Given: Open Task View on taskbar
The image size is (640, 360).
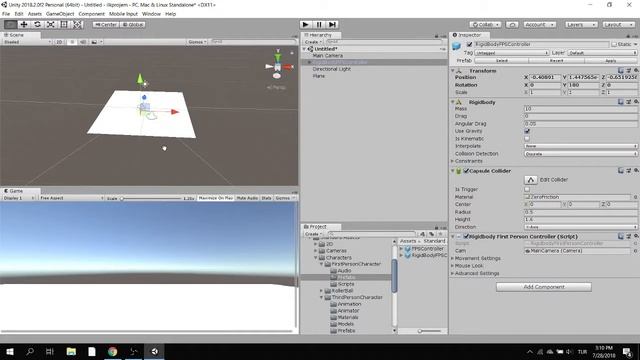Looking at the screenshot, I should (50, 351).
